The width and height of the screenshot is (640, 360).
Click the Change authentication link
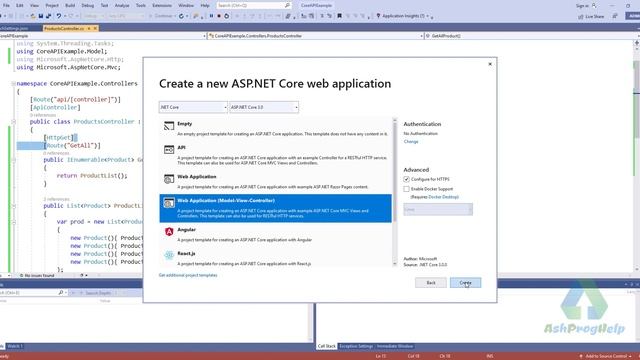(411, 142)
